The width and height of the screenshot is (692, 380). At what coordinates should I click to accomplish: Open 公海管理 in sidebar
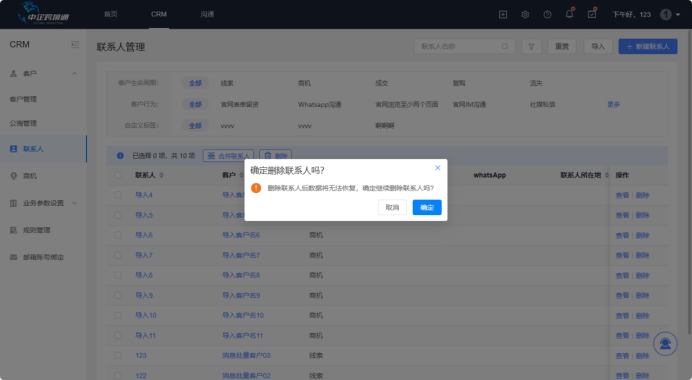(x=23, y=124)
